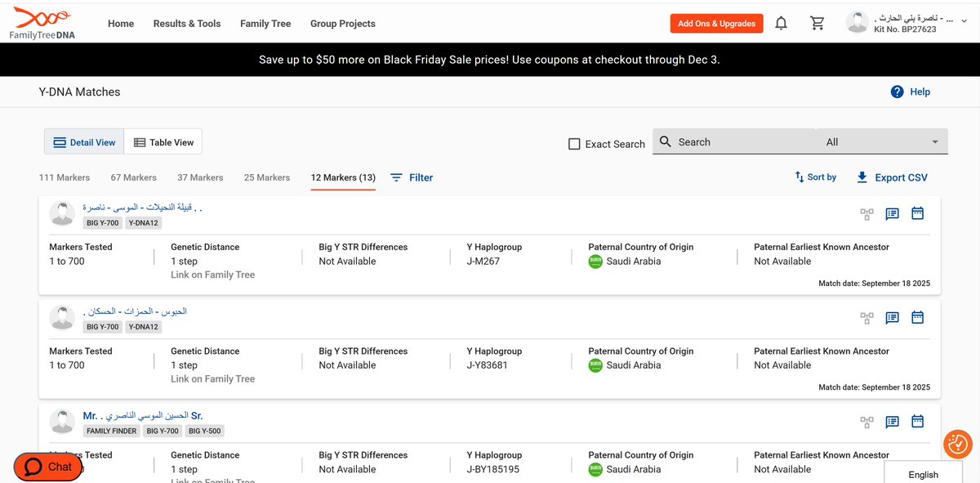The width and height of the screenshot is (980, 483).
Task: Open the Sort by menu
Action: point(815,177)
